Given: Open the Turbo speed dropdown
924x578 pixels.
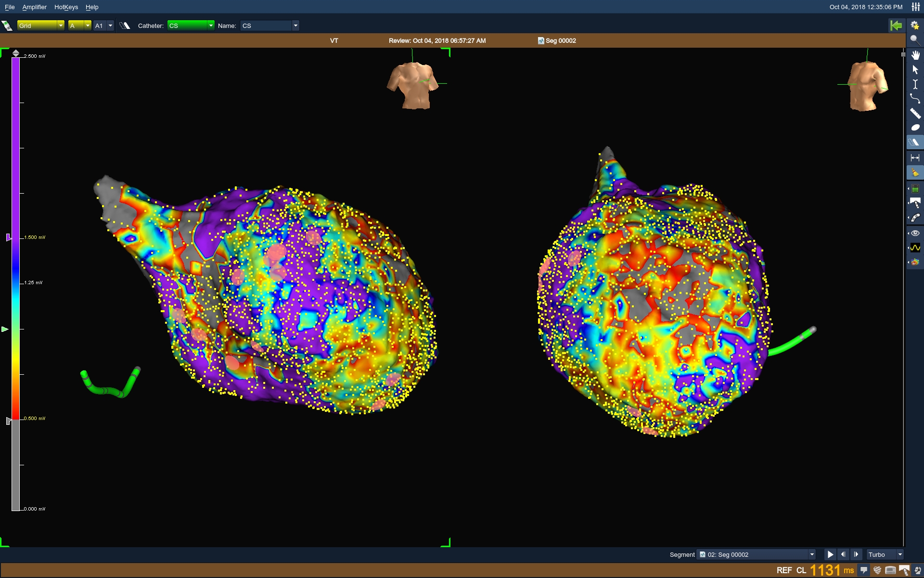Looking at the screenshot, I should 899,554.
